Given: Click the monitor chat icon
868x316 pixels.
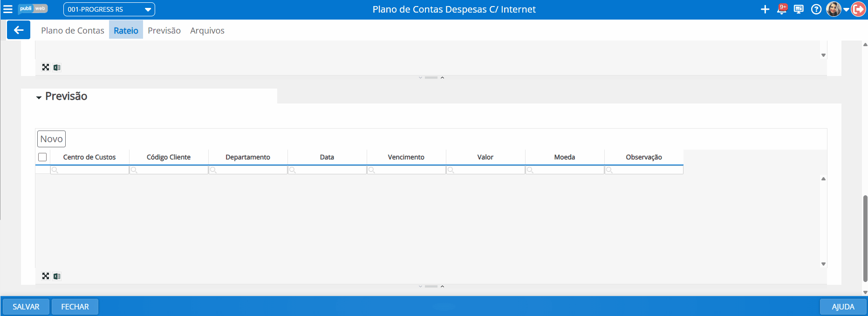Looking at the screenshot, I should click(x=799, y=9).
